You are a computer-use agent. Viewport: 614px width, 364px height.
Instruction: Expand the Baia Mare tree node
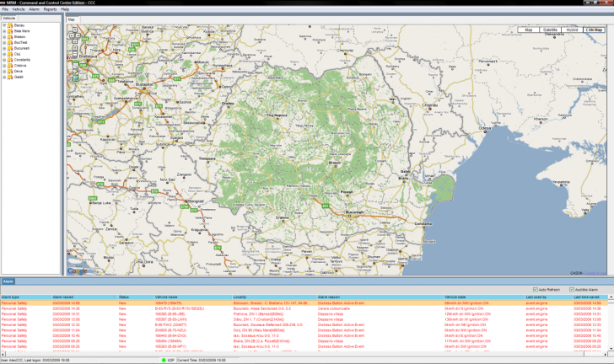pyautogui.click(x=4, y=31)
